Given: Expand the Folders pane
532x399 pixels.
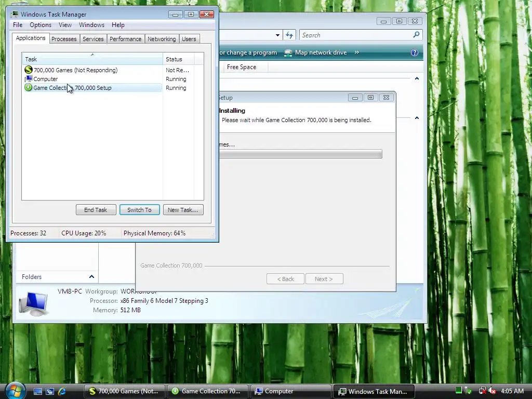Looking at the screenshot, I should [x=91, y=277].
